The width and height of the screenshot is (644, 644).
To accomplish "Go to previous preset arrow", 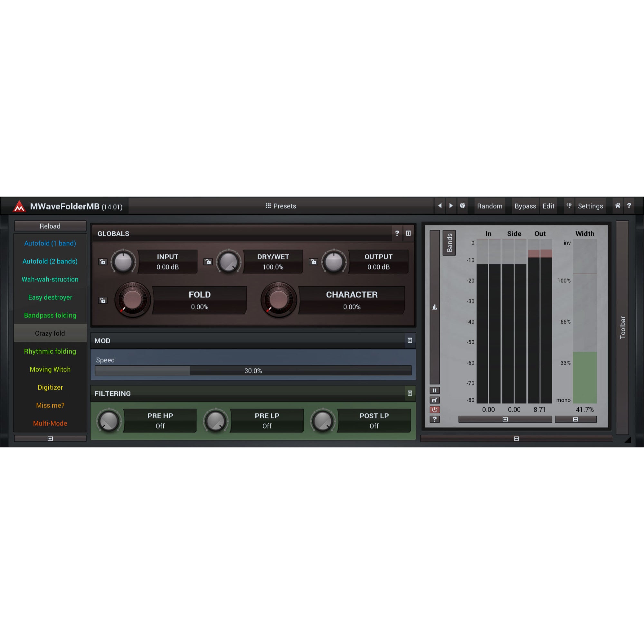I will (x=440, y=206).
